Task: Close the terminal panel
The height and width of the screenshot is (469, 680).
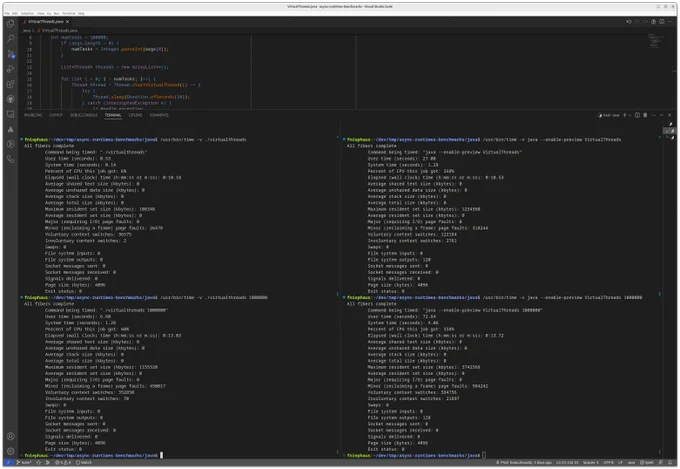Action: coord(670,115)
